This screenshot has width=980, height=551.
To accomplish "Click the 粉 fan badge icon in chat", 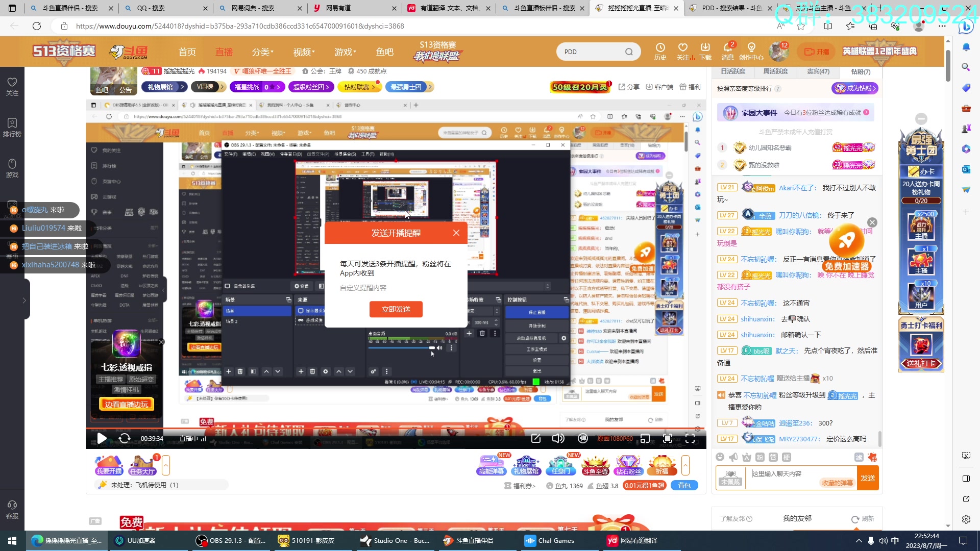I will coord(760,457).
